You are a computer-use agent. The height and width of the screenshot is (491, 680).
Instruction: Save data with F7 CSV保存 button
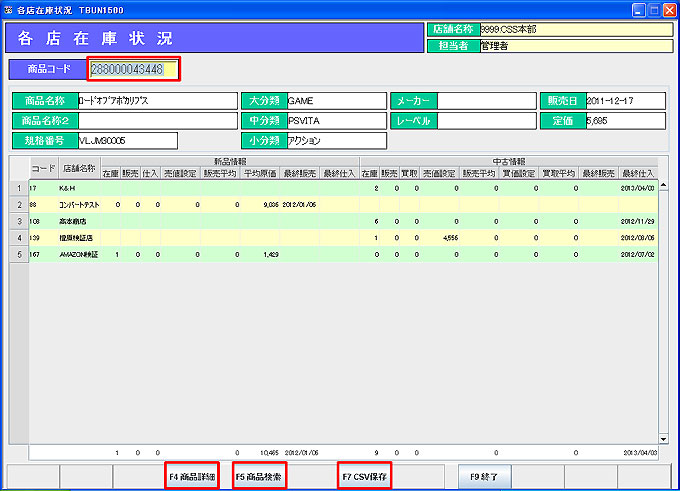coord(364,477)
